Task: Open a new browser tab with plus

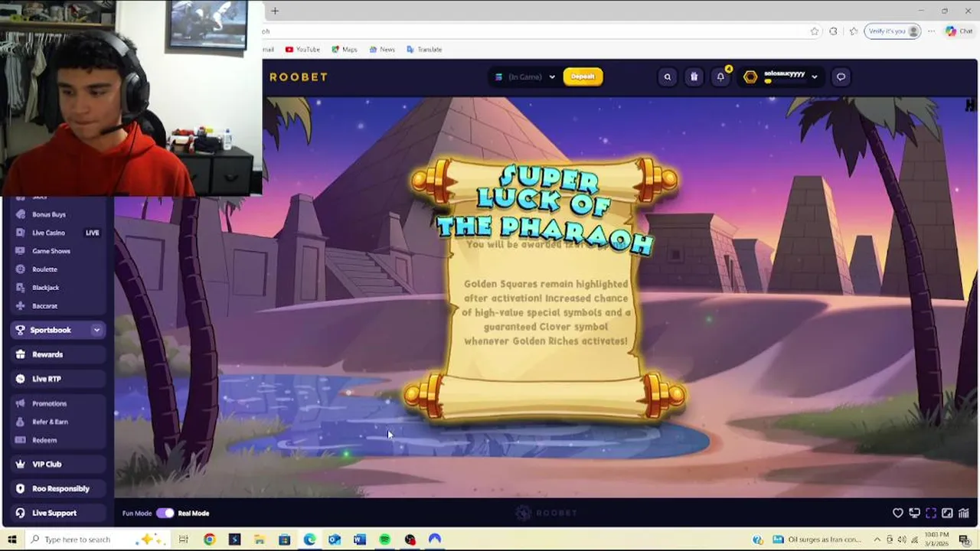Action: (x=275, y=11)
